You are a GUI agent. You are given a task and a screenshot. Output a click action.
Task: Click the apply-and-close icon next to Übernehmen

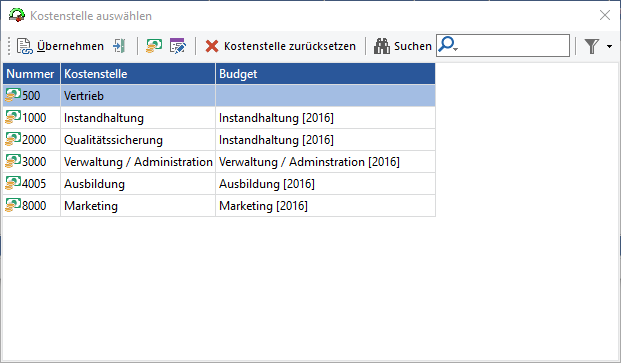click(119, 46)
